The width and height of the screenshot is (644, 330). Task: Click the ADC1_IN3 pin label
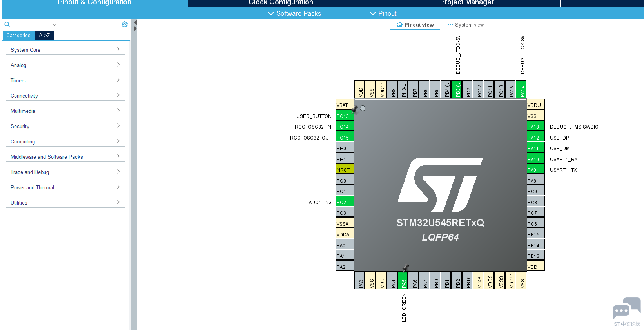(320, 203)
